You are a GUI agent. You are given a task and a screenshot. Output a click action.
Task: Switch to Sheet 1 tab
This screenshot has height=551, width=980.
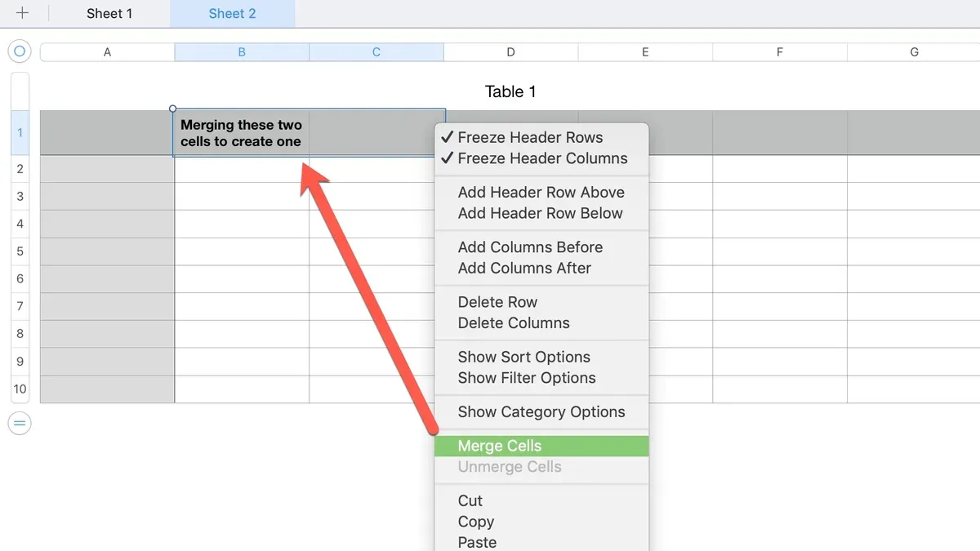click(109, 13)
